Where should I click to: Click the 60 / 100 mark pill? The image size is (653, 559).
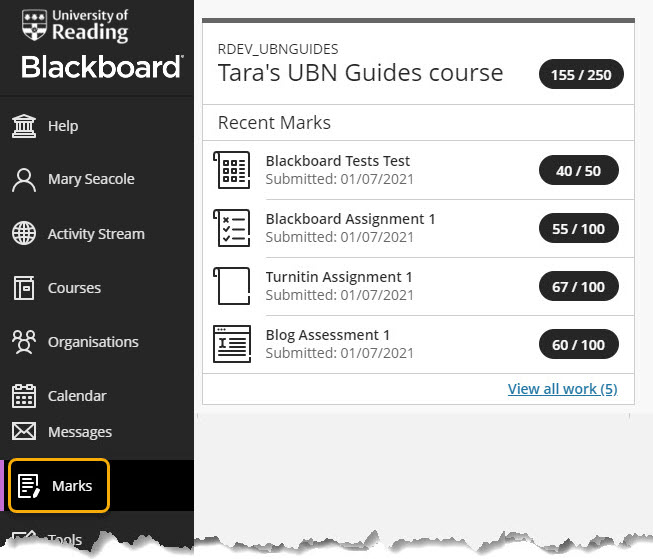click(x=578, y=344)
